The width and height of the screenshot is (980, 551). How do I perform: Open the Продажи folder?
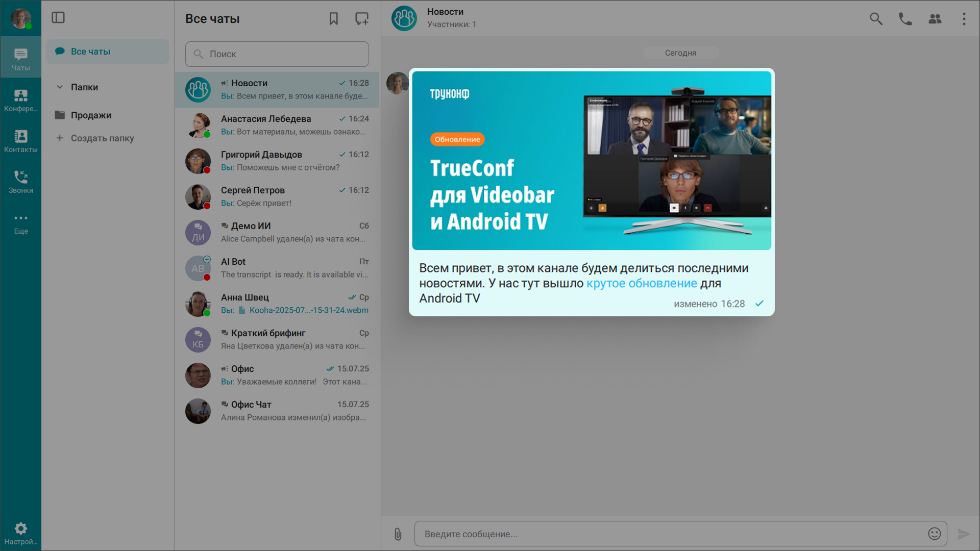pos(108,115)
